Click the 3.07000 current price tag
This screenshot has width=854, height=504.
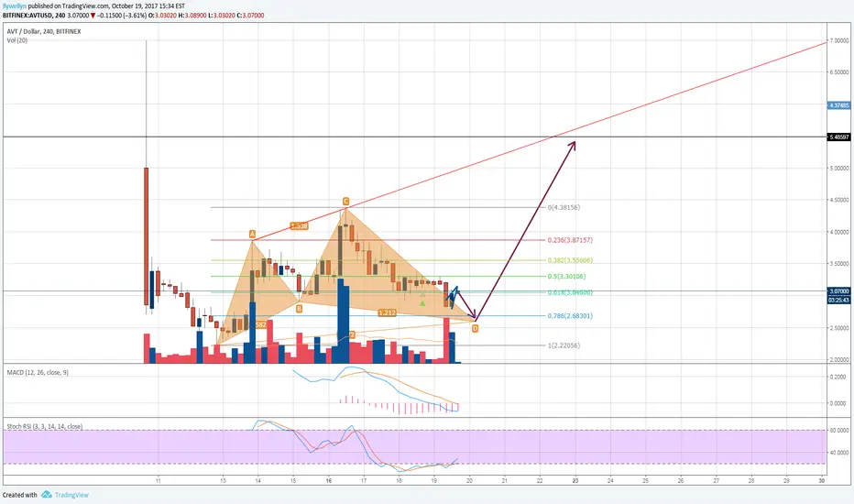(x=838, y=291)
